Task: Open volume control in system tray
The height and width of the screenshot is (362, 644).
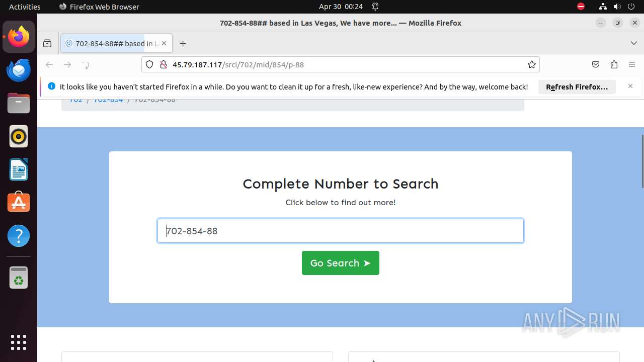Action: (617, 7)
